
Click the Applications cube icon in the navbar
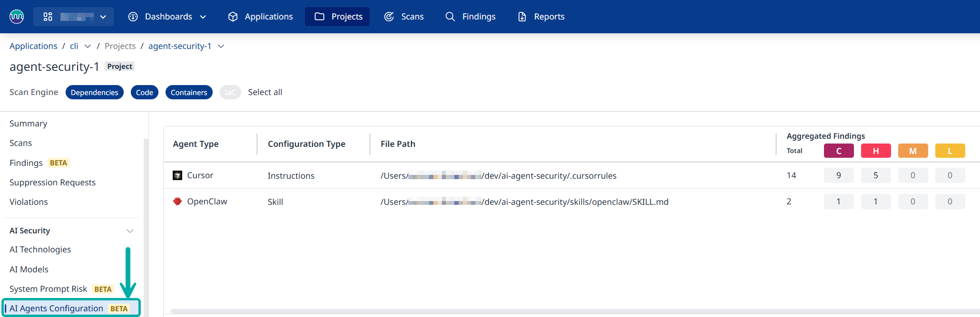tap(233, 17)
